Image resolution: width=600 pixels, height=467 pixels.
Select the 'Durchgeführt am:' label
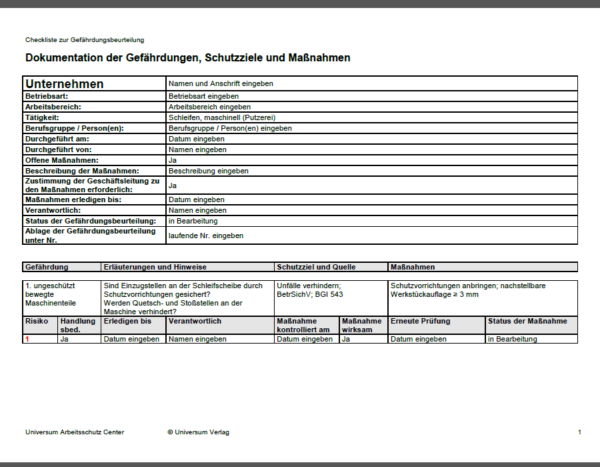(57, 139)
